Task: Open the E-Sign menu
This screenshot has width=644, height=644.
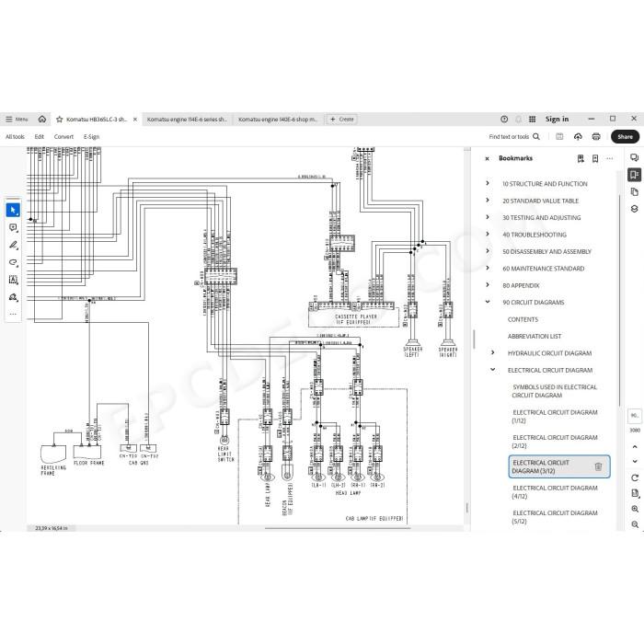Action: (92, 137)
